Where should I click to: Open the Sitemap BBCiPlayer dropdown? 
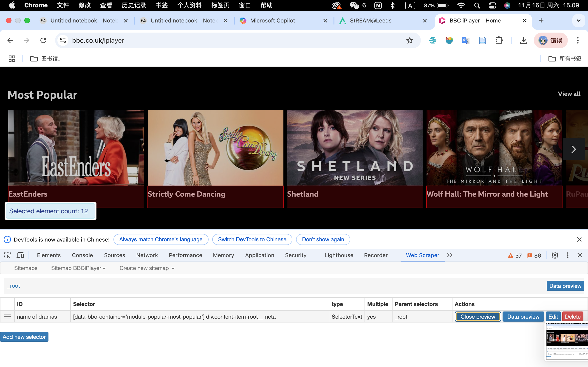(x=78, y=268)
